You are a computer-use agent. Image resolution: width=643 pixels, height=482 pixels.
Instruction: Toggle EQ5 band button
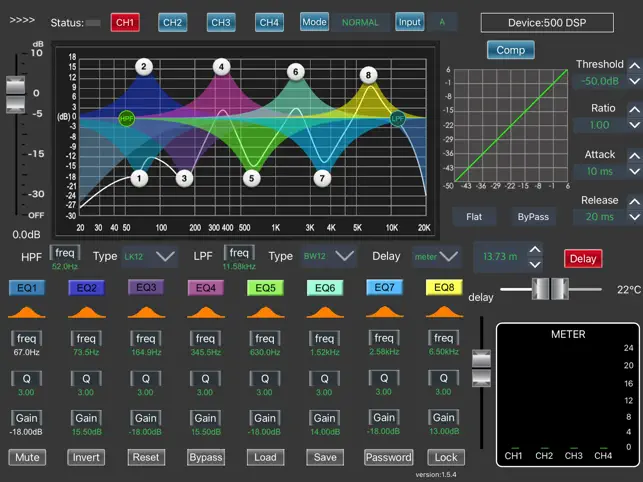coord(265,288)
